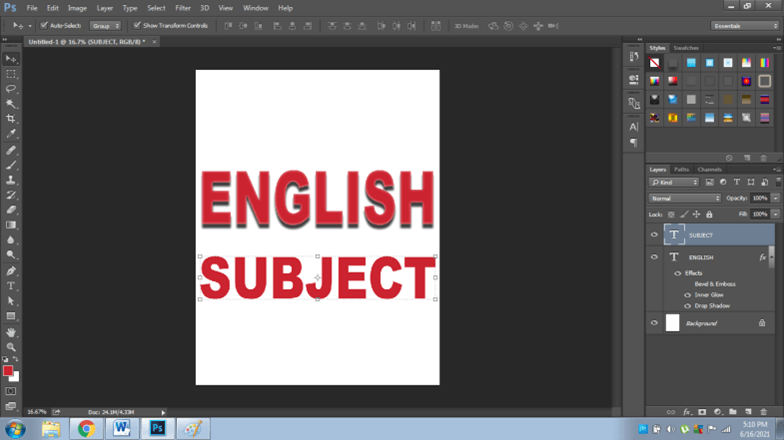Viewport: 784px width, 440px height.
Task: Toggle Show Transform Controls checkbox
Action: pos(137,25)
